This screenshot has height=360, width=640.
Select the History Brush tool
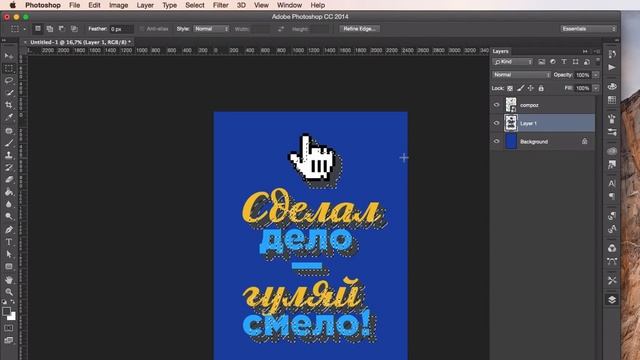click(x=9, y=167)
